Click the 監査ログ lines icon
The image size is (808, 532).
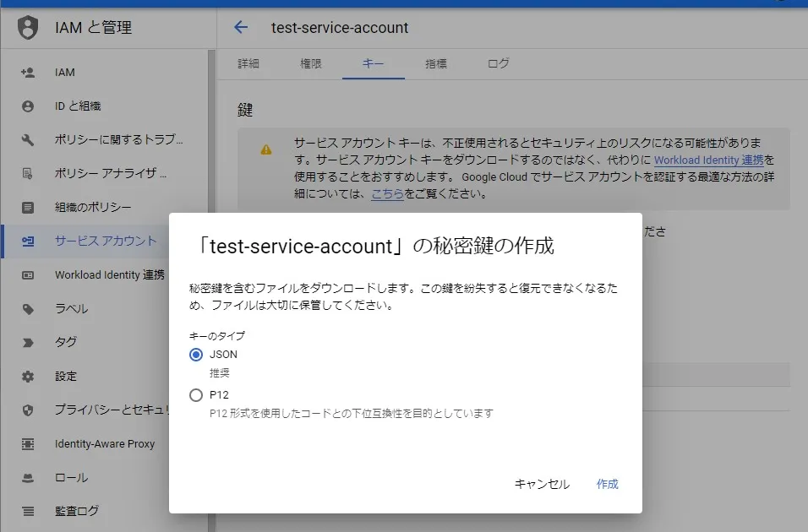click(28, 512)
